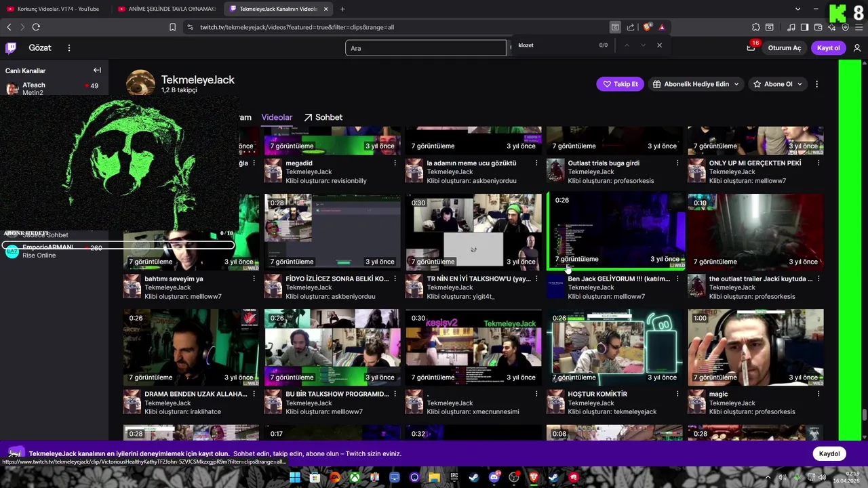Open channel three-dot options menu
Viewport: 868px width, 488px height.
[816, 84]
